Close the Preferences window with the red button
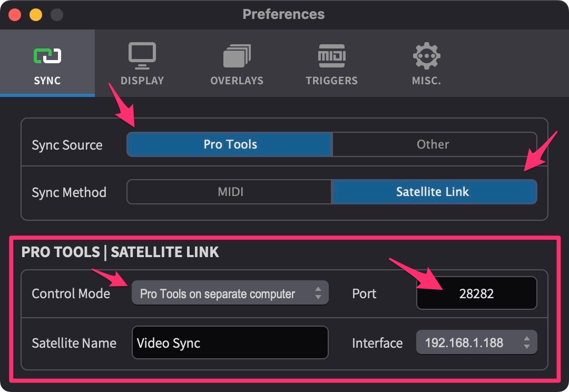 coord(15,15)
